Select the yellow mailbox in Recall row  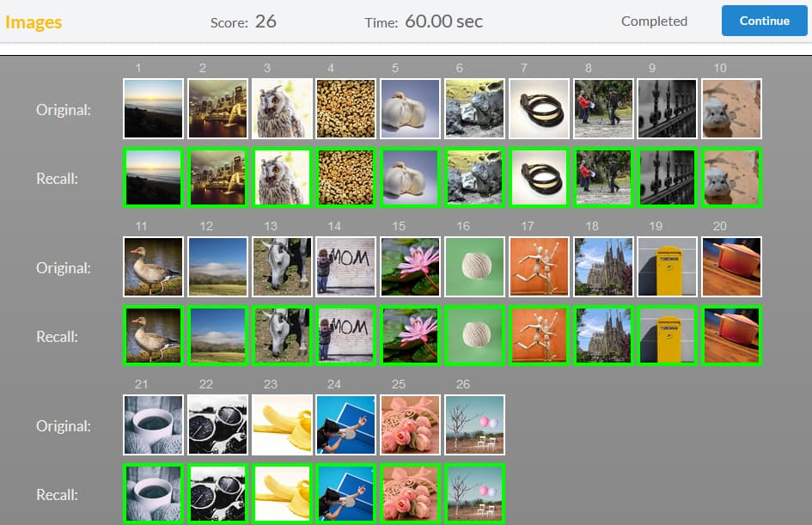[x=668, y=336]
